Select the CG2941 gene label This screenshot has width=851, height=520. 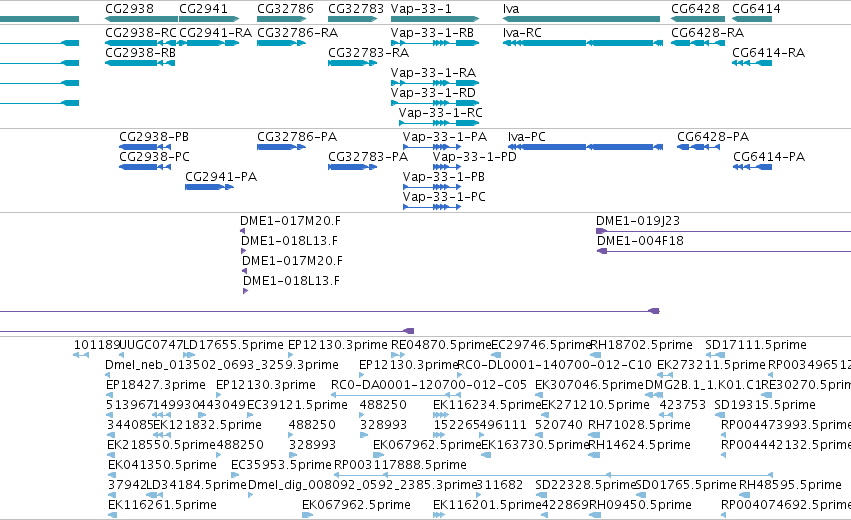[203, 9]
